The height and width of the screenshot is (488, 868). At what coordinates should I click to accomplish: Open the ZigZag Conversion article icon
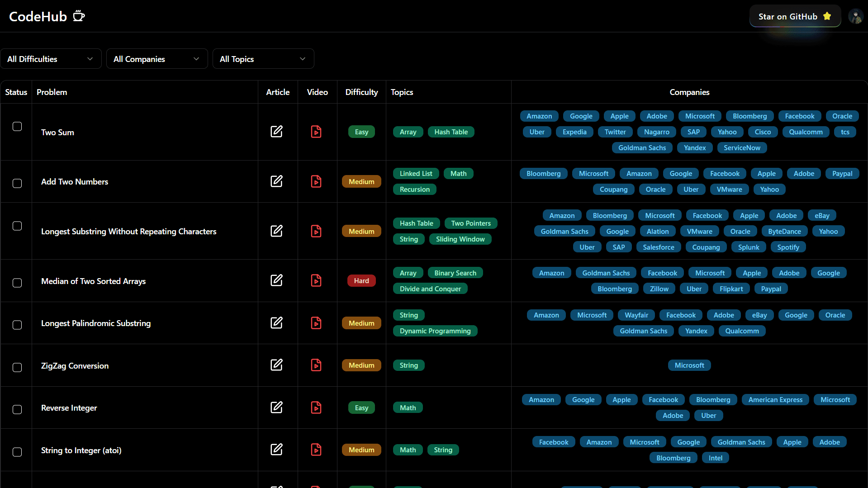point(276,365)
